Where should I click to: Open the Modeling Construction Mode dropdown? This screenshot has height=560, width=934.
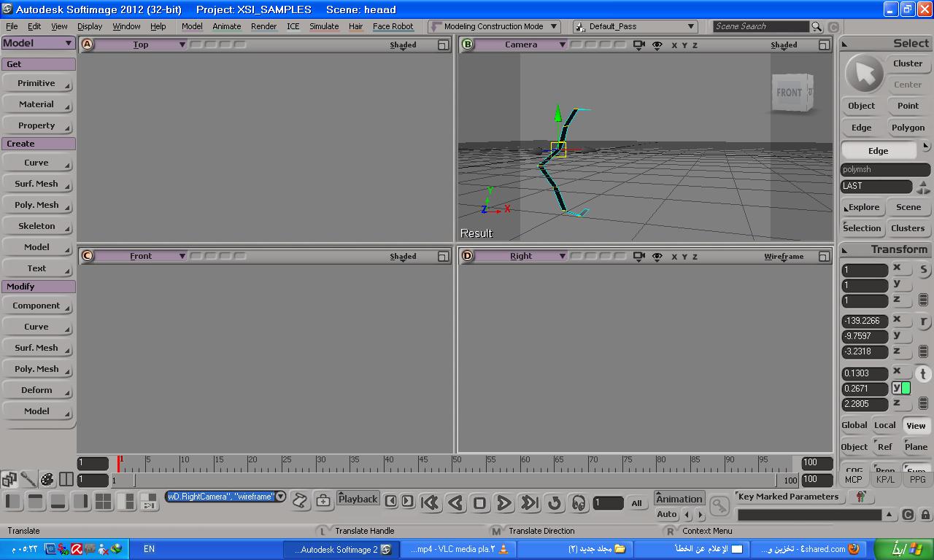click(494, 26)
